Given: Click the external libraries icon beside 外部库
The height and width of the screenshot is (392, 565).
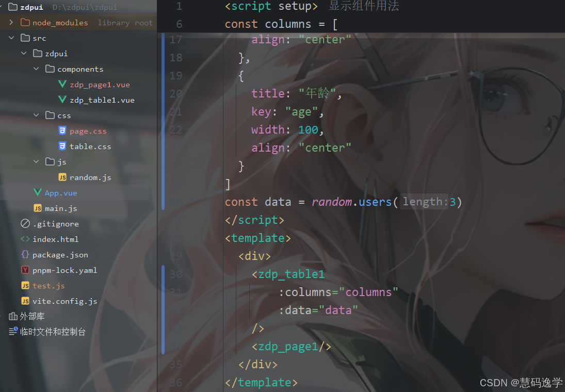Looking at the screenshot, I should pos(13,316).
